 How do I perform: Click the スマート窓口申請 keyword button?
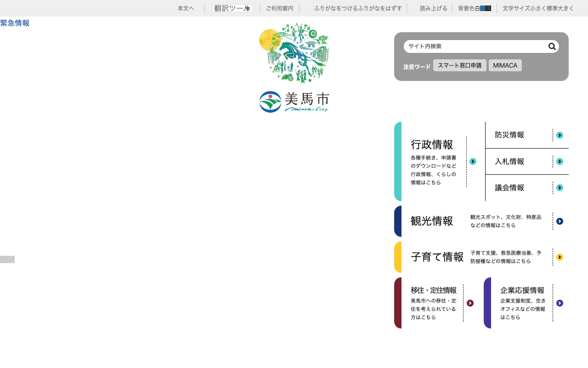tap(460, 65)
